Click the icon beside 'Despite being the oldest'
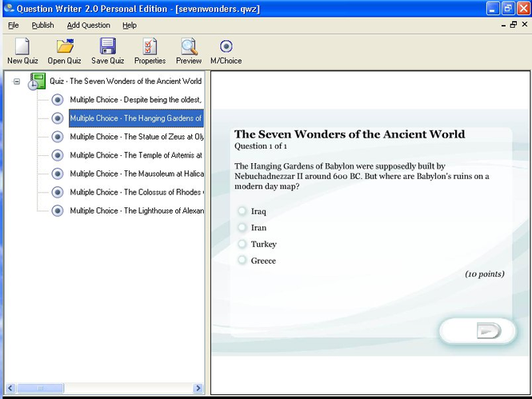Image resolution: width=532 pixels, height=399 pixels. tap(58, 100)
